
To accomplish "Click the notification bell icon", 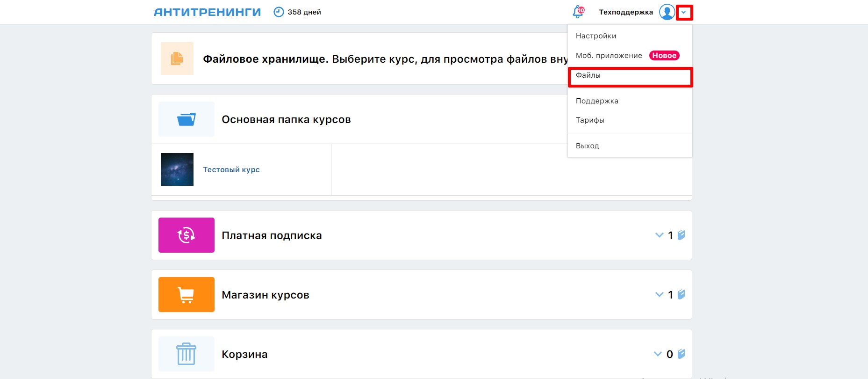I will [578, 12].
